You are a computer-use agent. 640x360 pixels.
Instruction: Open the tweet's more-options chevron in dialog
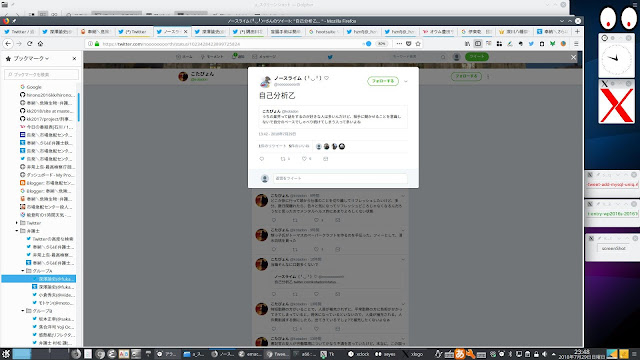coord(406,81)
